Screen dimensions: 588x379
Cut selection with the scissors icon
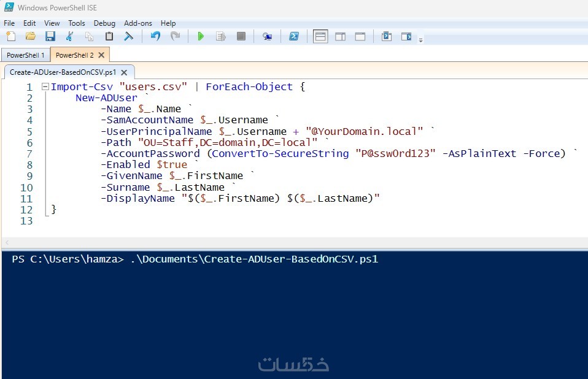pyautogui.click(x=69, y=36)
